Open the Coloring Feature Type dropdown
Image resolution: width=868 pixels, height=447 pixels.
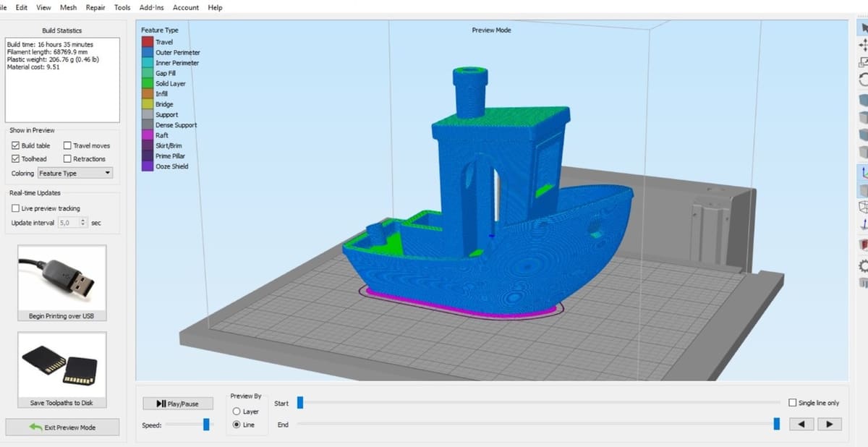click(x=75, y=173)
